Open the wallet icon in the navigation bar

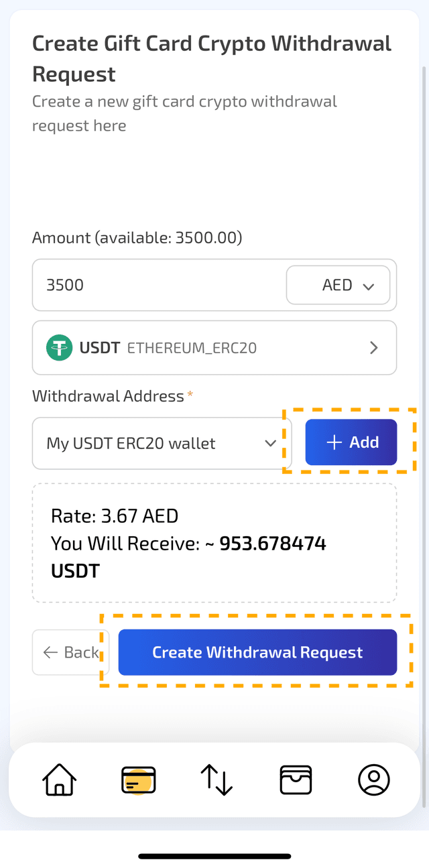tap(296, 780)
